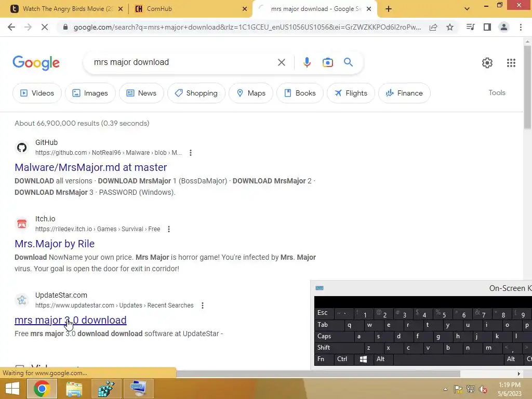Screen dimensions: 532x399
Task: Bookmark this tab with the star icon
Action: pyautogui.click(x=450, y=27)
